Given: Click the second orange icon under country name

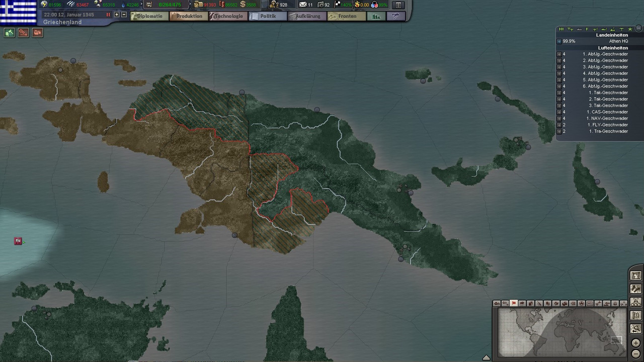Looking at the screenshot, I should (x=23, y=33).
